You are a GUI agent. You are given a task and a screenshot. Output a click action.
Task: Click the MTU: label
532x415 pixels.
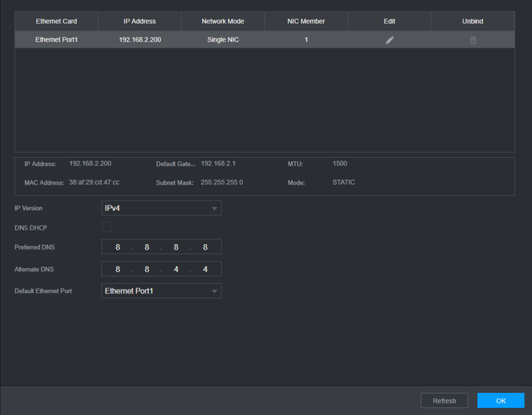click(295, 164)
